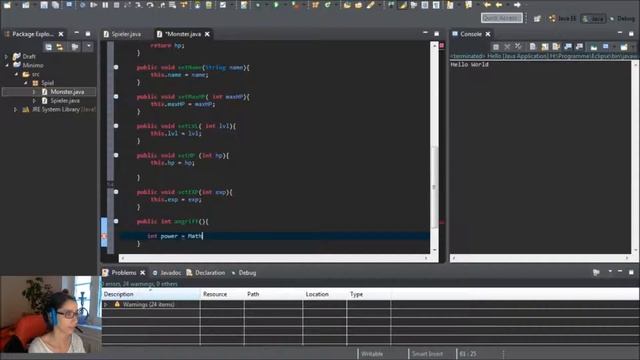Click the editor horizontal scrollbar

[x=273, y=258]
